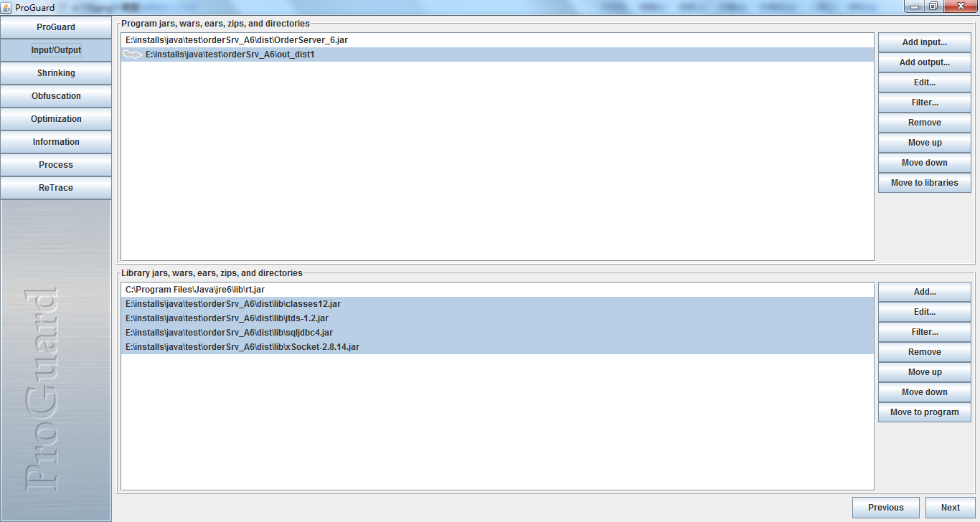Minimize the ProGuard window
This screenshot has width=980, height=522.
point(914,6)
